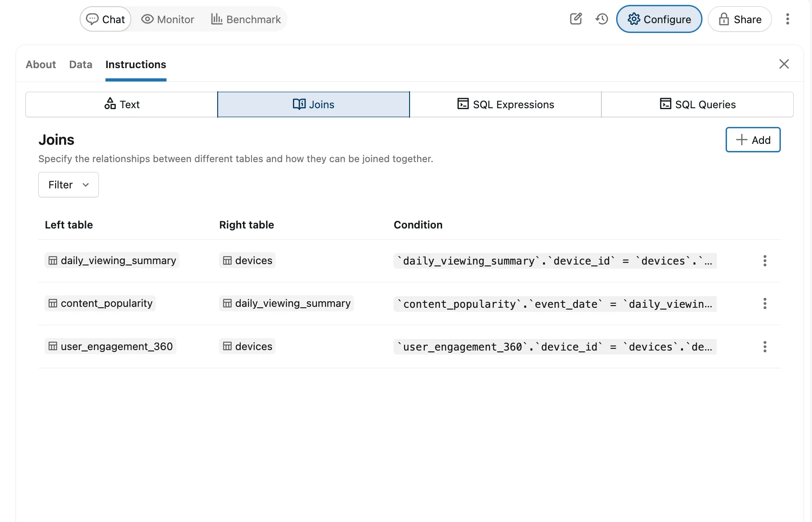Click the Condition column header

(x=418, y=225)
